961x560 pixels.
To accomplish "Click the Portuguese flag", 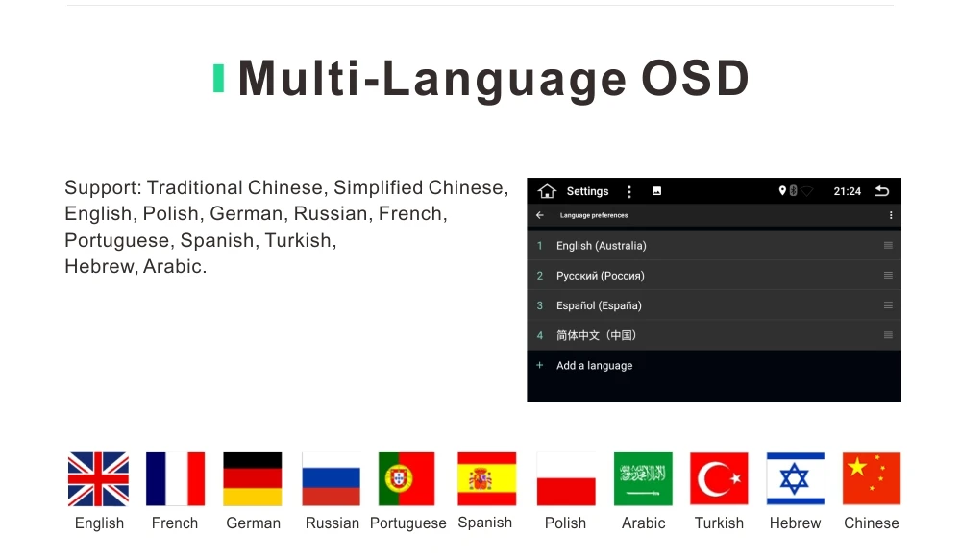I will [407, 479].
